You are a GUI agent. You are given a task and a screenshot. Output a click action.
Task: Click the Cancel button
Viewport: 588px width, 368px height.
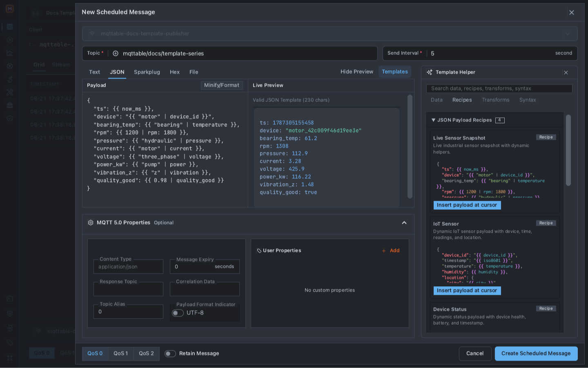pos(475,354)
